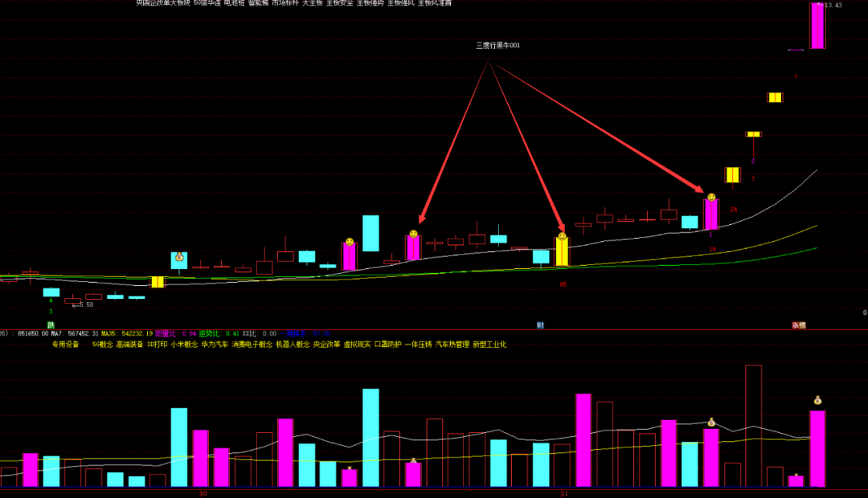This screenshot has width=868, height=498.
Task: Click the smiley face above the rightmost marked magenta candle
Action: 711,197
